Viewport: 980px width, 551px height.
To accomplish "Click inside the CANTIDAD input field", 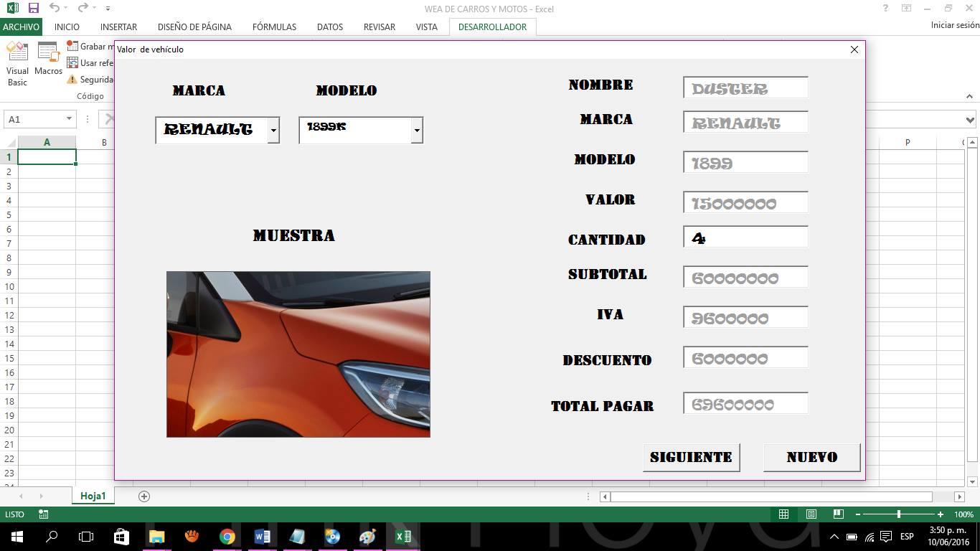I will (745, 237).
